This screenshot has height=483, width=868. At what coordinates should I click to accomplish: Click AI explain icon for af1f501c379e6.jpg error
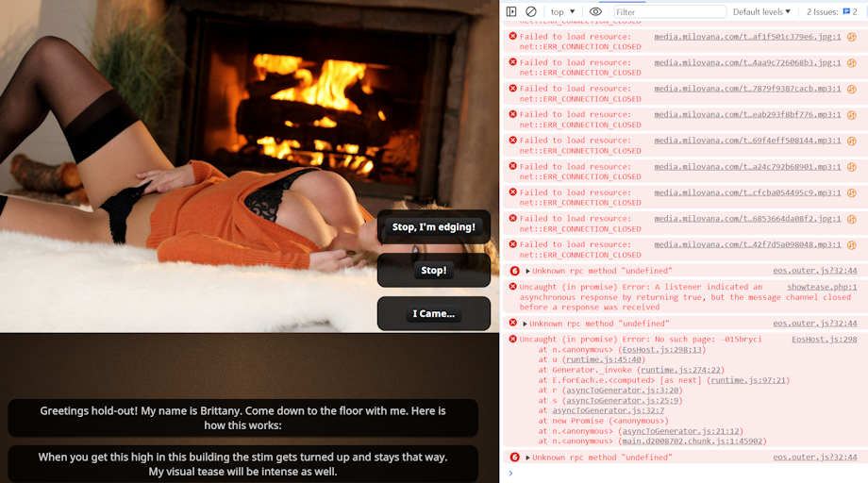click(x=852, y=37)
